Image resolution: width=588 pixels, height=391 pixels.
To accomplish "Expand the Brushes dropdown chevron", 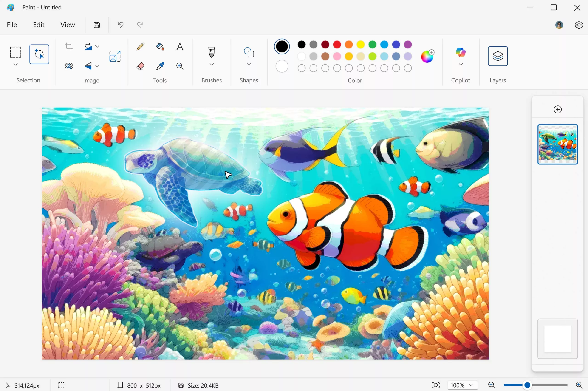I will coord(212,64).
